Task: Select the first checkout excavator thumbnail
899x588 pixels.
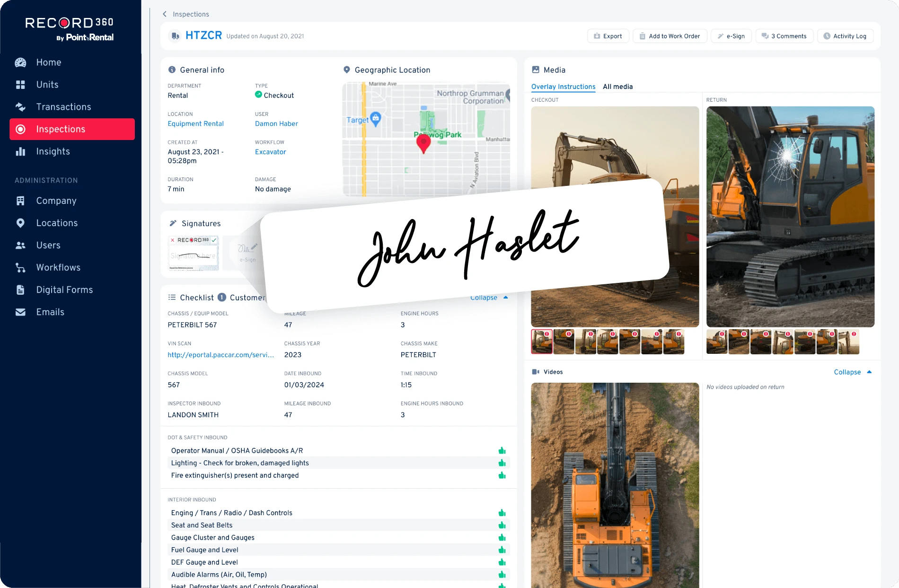Action: click(x=542, y=342)
